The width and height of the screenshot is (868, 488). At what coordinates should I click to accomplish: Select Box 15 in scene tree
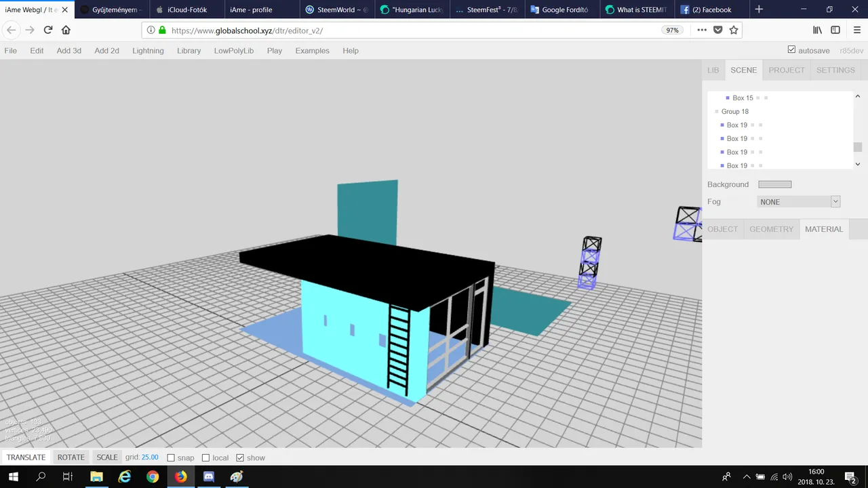pyautogui.click(x=743, y=98)
